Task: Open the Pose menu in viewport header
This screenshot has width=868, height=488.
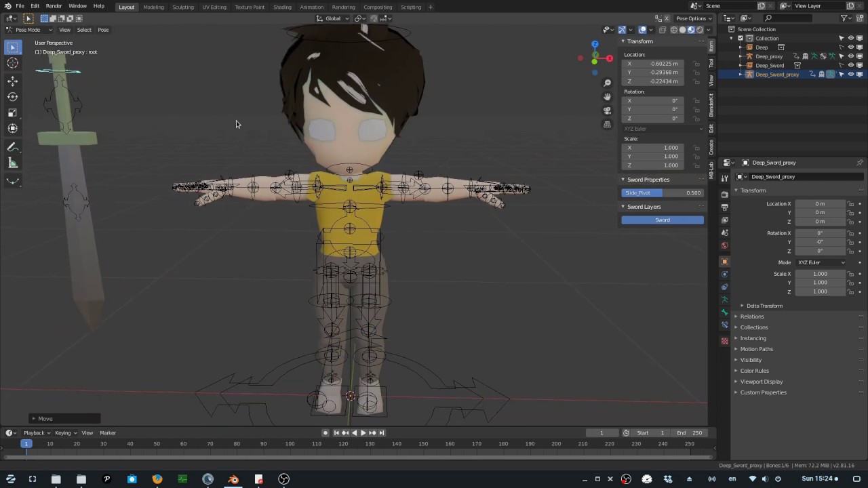Action: point(103,30)
